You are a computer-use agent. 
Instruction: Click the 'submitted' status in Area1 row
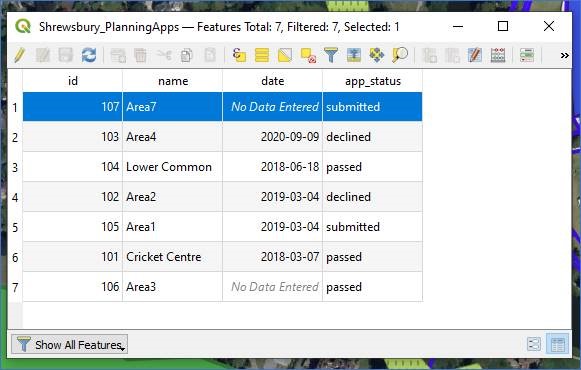pyautogui.click(x=373, y=227)
